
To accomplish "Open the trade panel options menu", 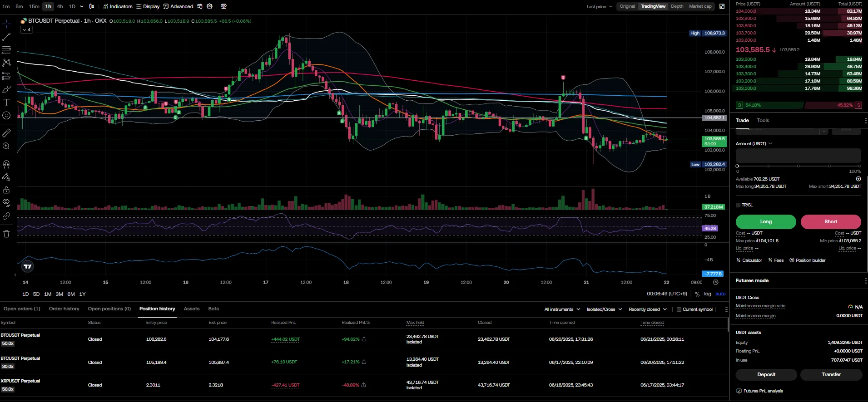I will coord(865,120).
